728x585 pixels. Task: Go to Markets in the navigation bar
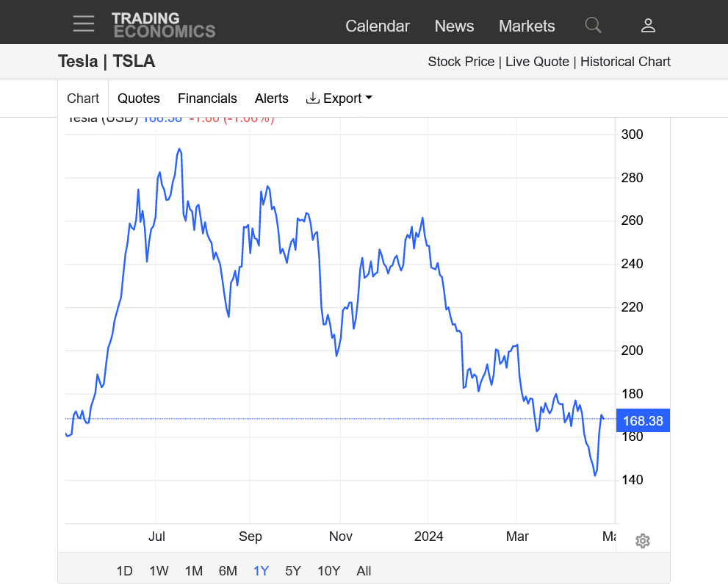(x=527, y=26)
